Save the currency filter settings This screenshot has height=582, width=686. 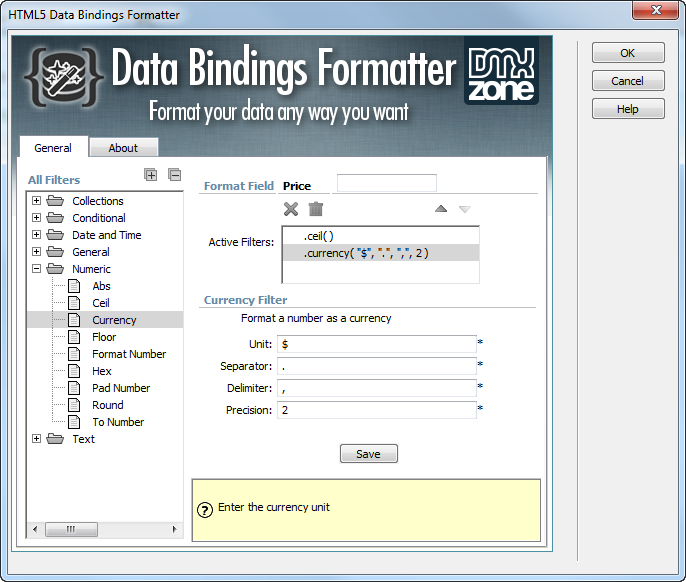coord(368,454)
